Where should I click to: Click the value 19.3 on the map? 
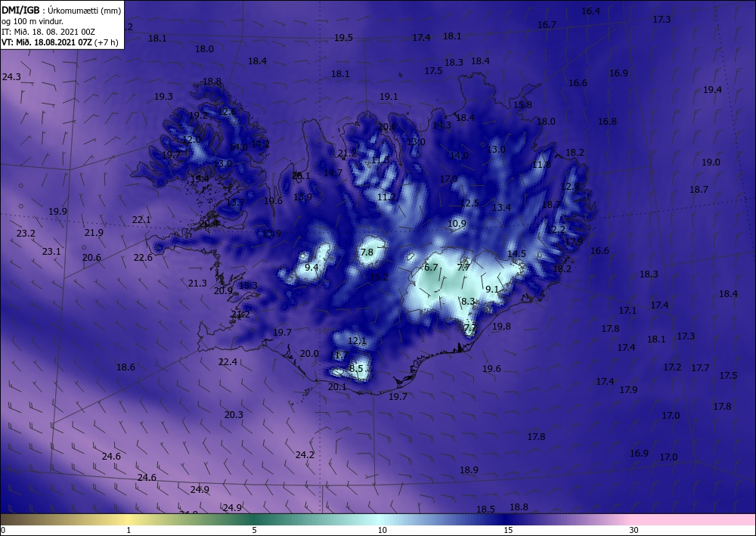[x=163, y=97]
